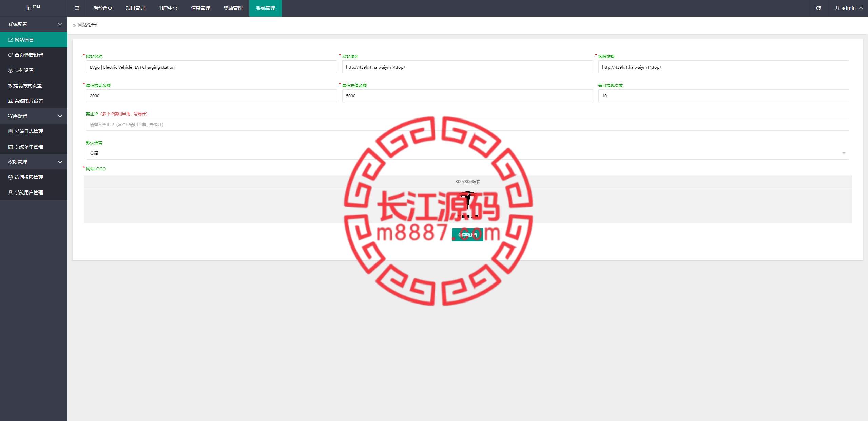The width and height of the screenshot is (868, 421).
Task: Open 系统日志管理 in the sidebar
Action: point(34,131)
